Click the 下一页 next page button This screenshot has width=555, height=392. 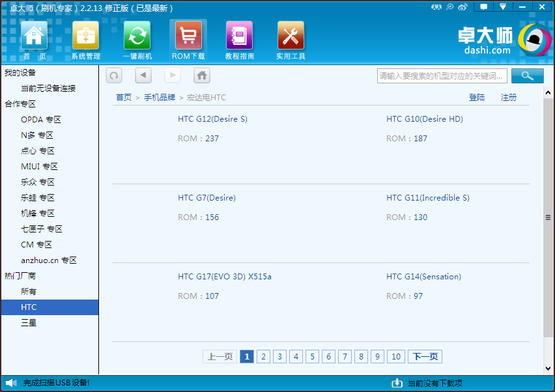(x=425, y=357)
